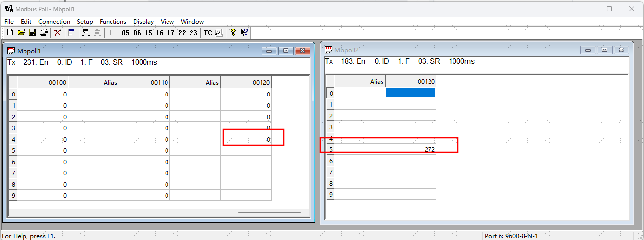
Task: Click the TC test center button
Action: tap(208, 33)
